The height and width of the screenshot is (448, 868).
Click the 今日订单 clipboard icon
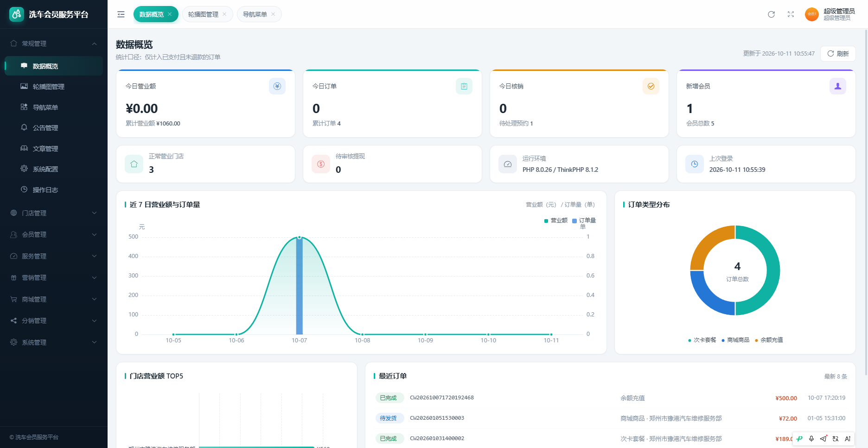point(464,86)
